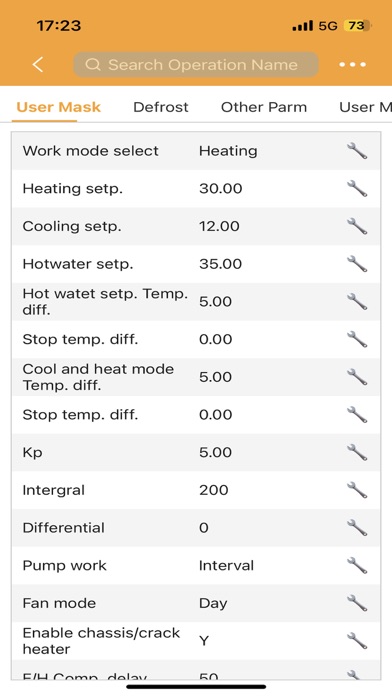The image size is (392, 696).
Task: Select the Interval value for Pump work
Action: pos(226,566)
